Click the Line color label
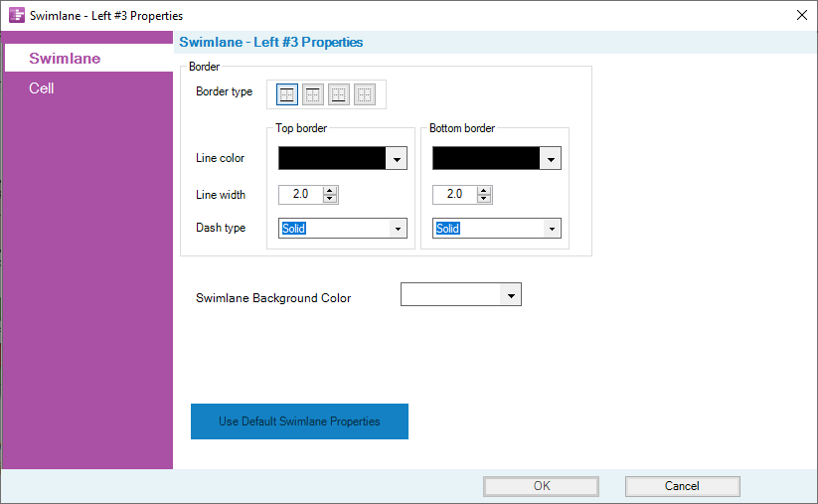 point(220,158)
